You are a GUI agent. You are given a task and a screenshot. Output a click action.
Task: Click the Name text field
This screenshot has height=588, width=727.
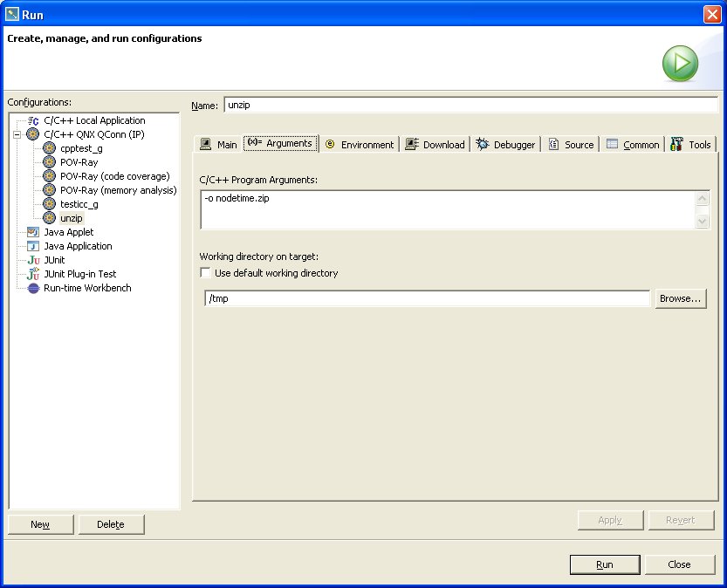click(471, 105)
